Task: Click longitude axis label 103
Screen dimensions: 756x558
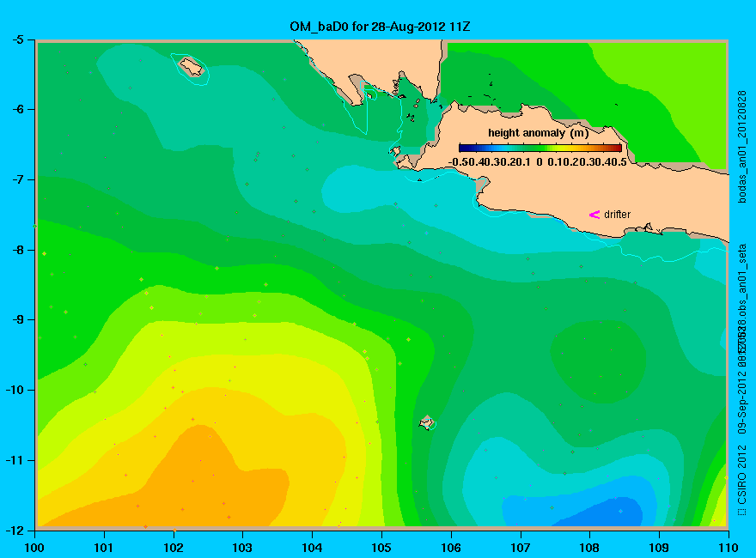Action: [x=242, y=548]
